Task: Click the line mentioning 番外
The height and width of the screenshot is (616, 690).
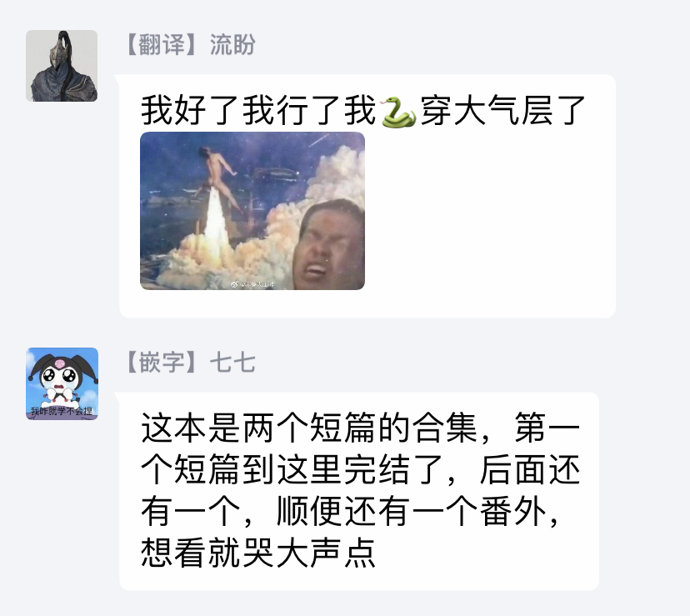Action: (x=350, y=511)
